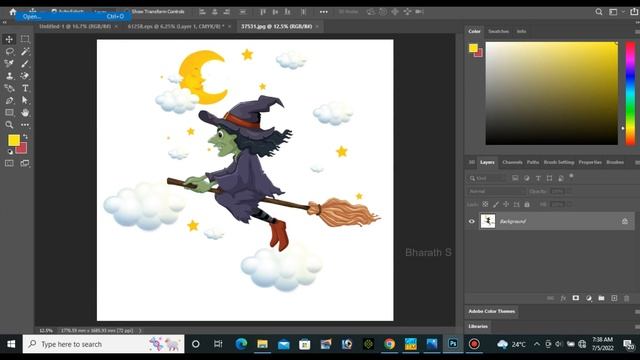Switch to the Swatches tab
Viewport: 640px width, 360px height.
pyautogui.click(x=498, y=31)
